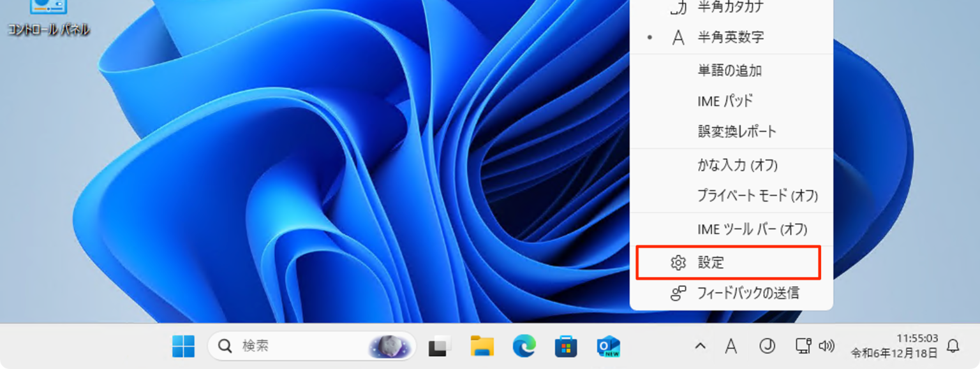Adjust the speaker volume from the tray
Image resolution: width=980 pixels, height=369 pixels.
[x=827, y=346]
